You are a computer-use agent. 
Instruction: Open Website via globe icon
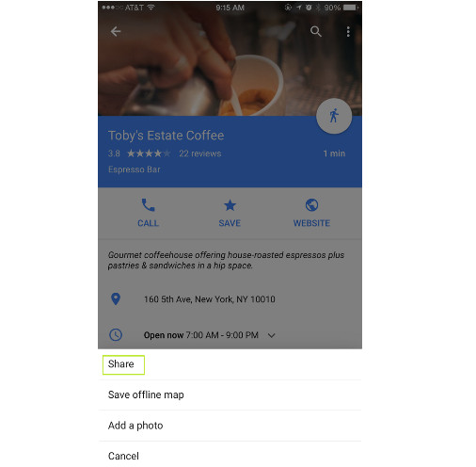click(311, 205)
